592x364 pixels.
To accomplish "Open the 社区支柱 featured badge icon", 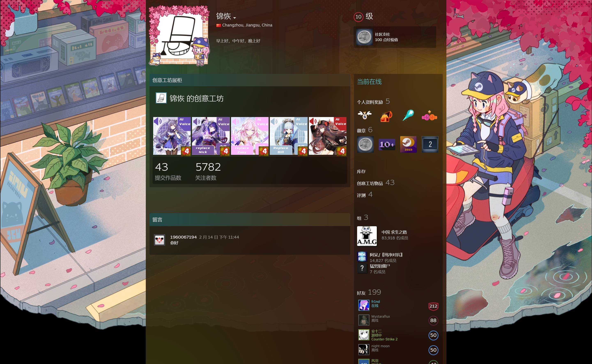I will [364, 37].
